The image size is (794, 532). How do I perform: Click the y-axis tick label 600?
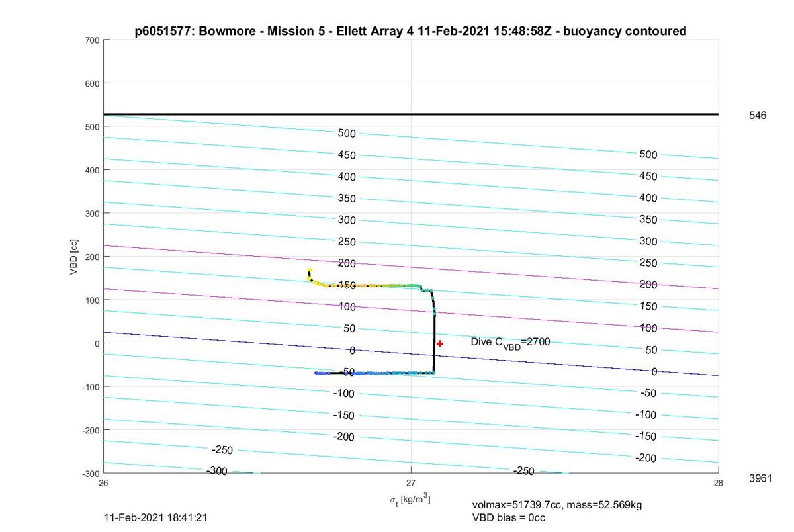[x=92, y=83]
